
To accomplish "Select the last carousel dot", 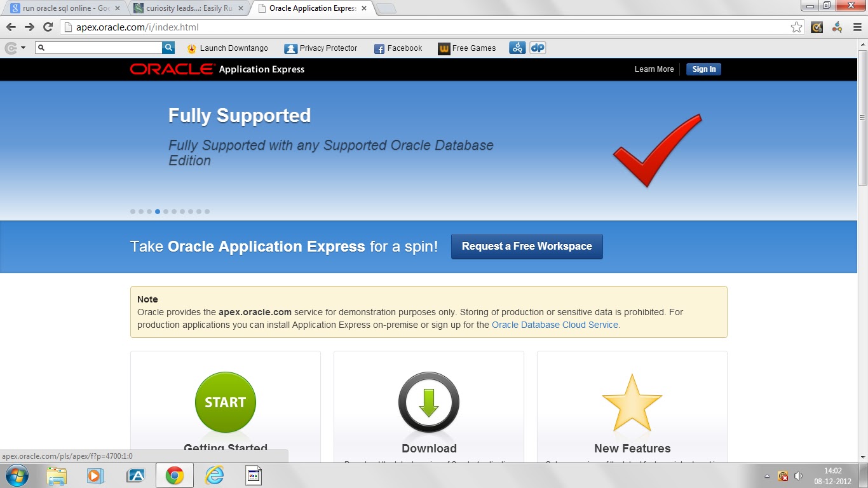I will tap(207, 212).
